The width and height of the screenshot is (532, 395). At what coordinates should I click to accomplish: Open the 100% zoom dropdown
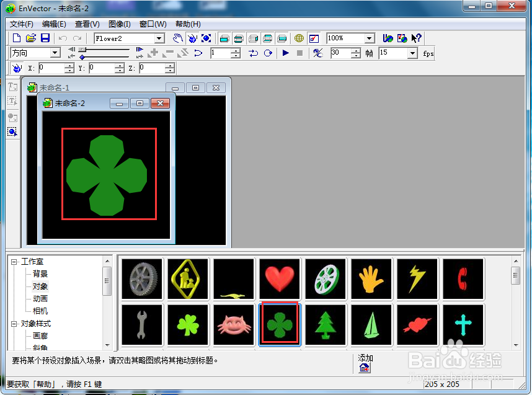tap(370, 38)
